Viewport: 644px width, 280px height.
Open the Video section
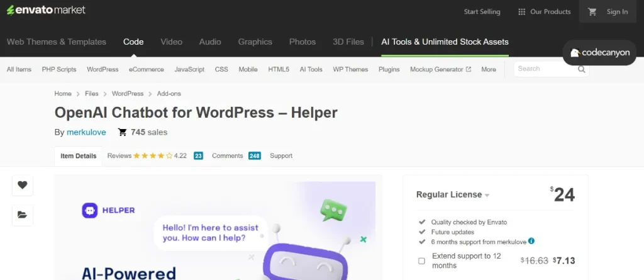[171, 42]
